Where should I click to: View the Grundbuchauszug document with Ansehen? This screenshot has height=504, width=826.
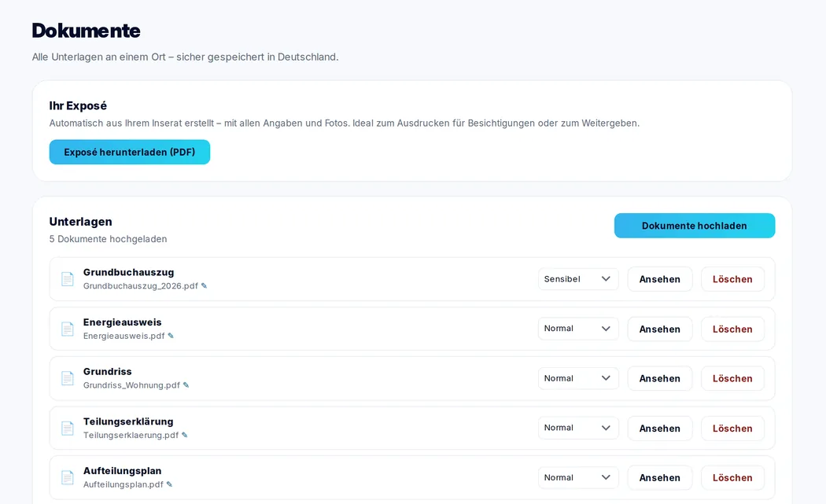(659, 279)
